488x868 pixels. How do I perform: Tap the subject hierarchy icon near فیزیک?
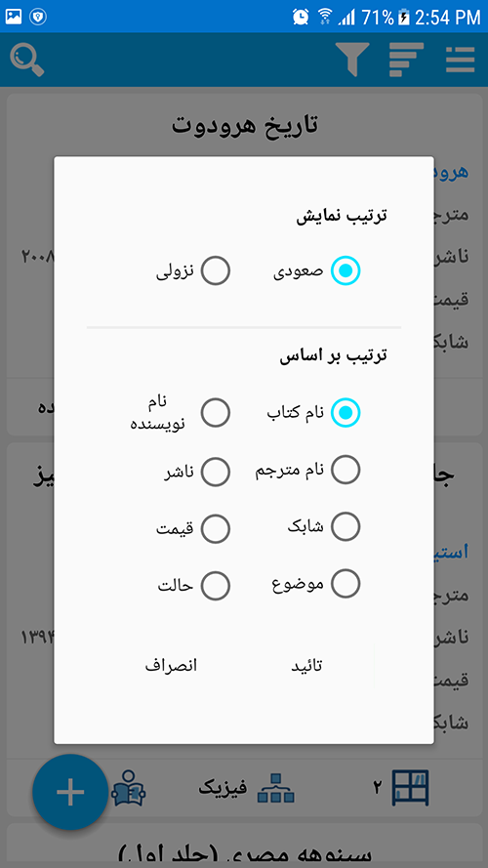coord(276,788)
